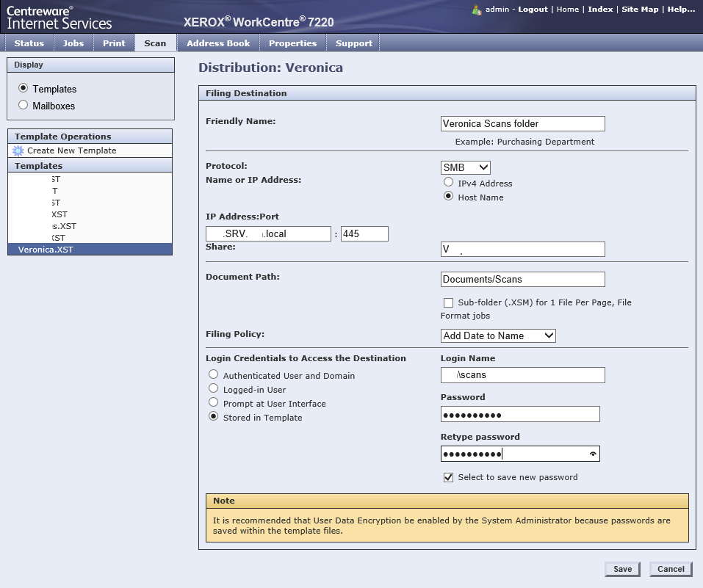Click inside the Friendly Name field
This screenshot has height=588, width=703.
coord(522,123)
